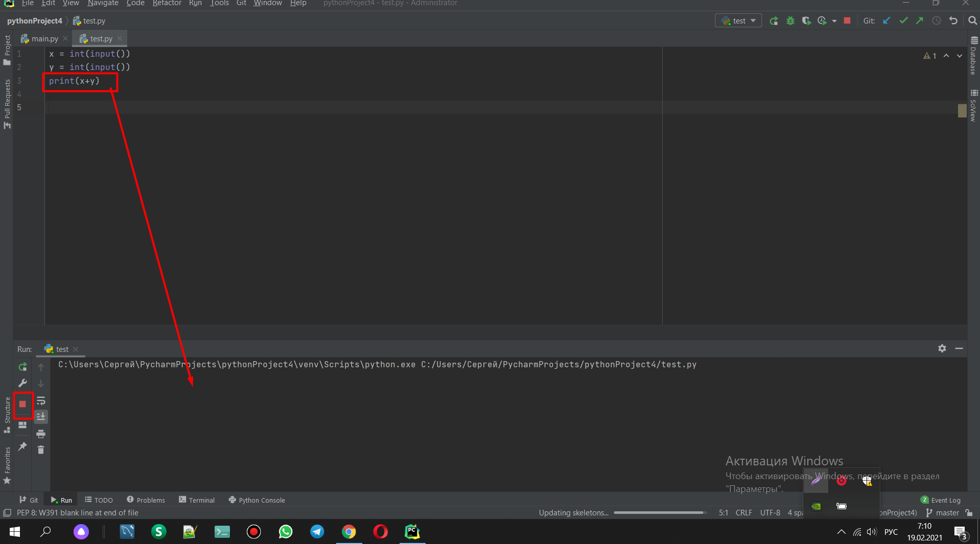The image size is (980, 544).
Task: Open Search Everywhere magnifier icon
Action: (x=972, y=21)
